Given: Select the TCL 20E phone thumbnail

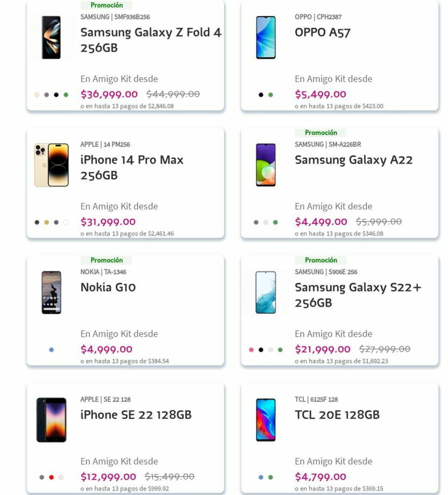Looking at the screenshot, I should pyautogui.click(x=266, y=420).
